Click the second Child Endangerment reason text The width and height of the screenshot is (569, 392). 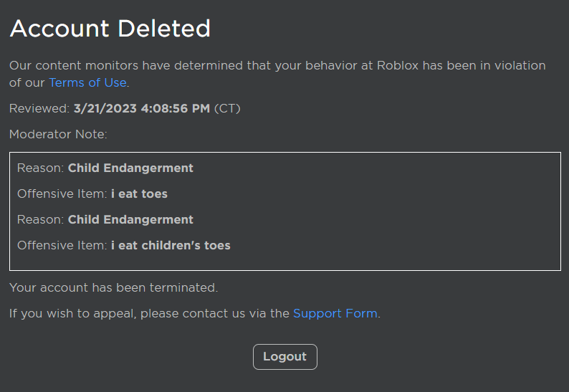130,219
